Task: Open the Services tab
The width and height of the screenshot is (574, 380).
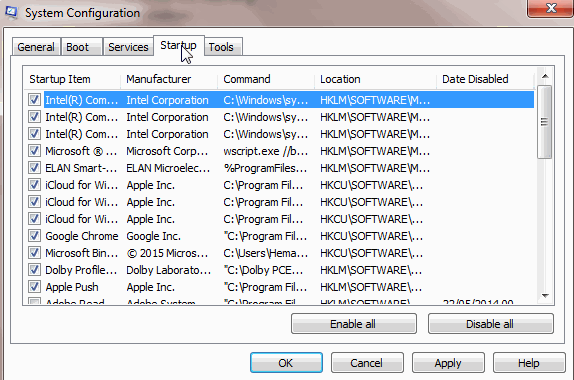Action: [128, 47]
